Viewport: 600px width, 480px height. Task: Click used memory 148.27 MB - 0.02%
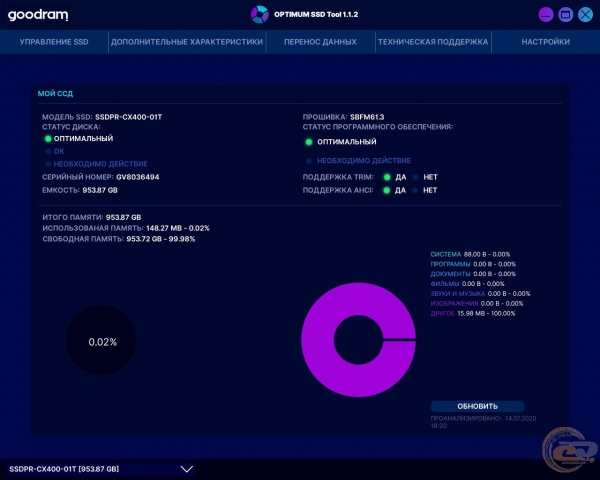178,228
